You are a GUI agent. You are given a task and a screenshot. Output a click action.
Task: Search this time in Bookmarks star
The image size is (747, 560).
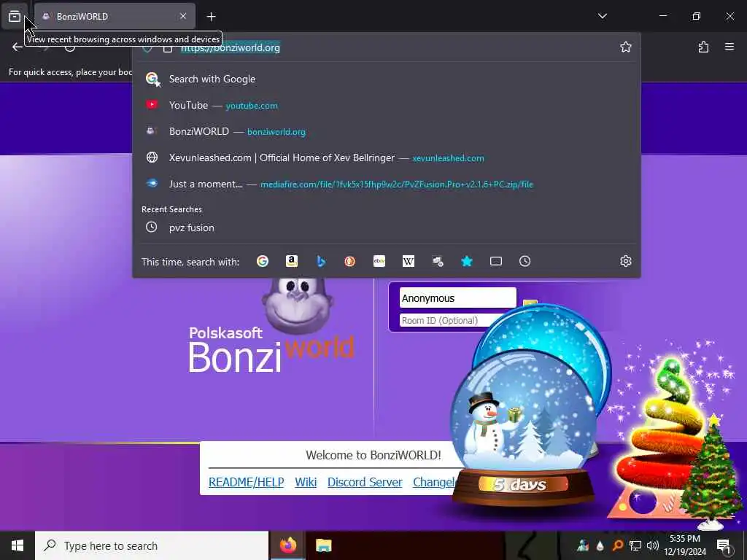point(467,261)
